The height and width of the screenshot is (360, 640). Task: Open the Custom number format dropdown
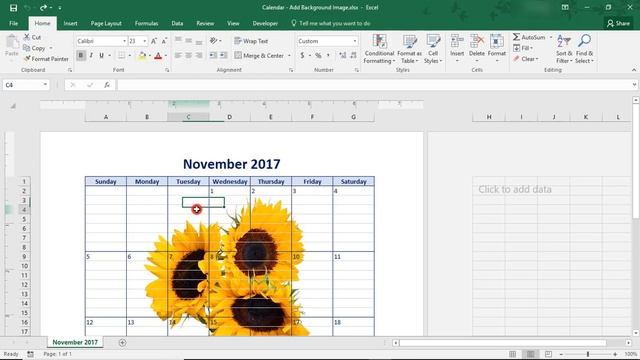[355, 41]
